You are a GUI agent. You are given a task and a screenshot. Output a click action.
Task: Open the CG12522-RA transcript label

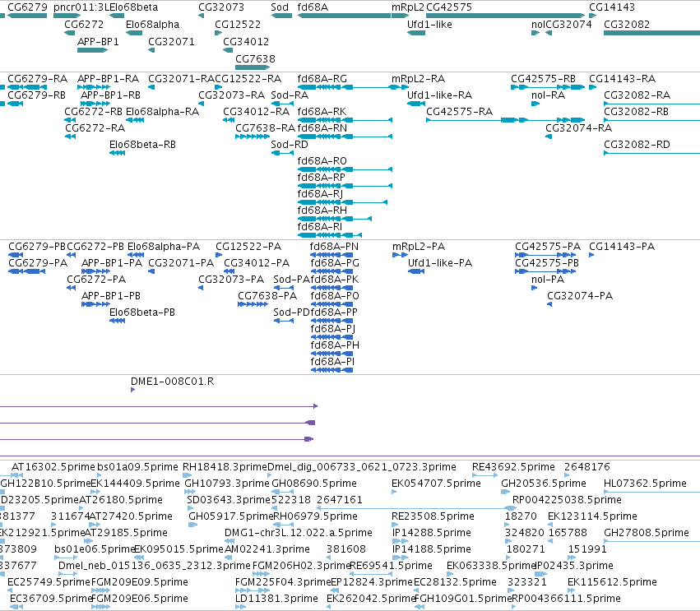248,79
